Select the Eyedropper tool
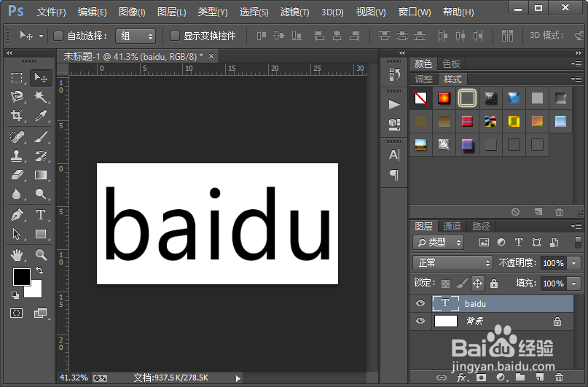Image resolution: width=588 pixels, height=387 pixels. point(41,115)
